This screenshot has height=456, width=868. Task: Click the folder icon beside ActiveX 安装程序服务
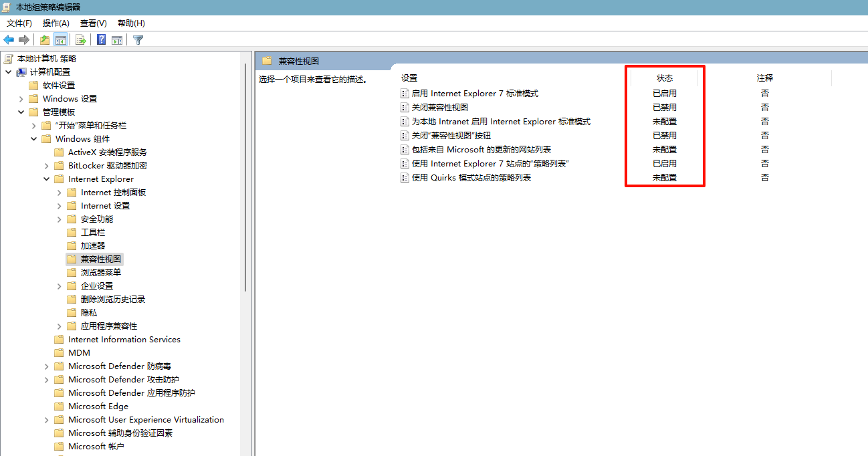[59, 152]
